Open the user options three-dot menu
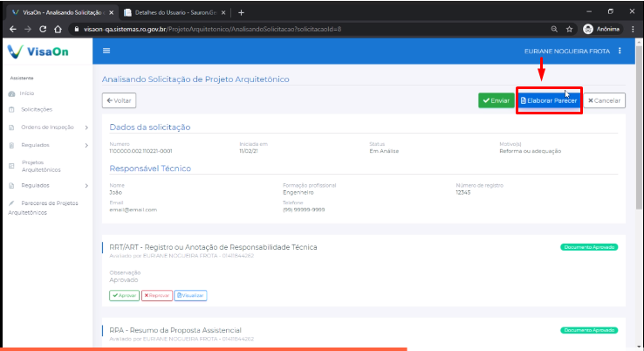 click(620, 51)
